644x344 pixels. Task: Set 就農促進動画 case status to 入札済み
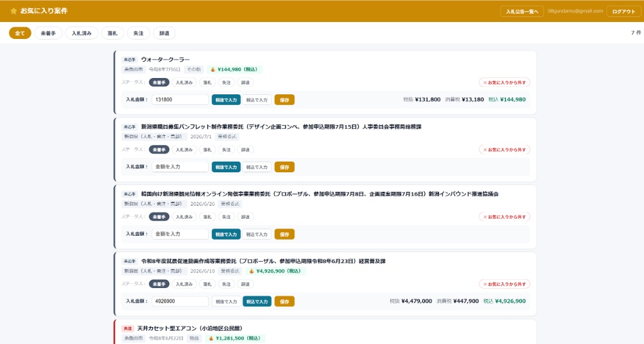[184, 284]
